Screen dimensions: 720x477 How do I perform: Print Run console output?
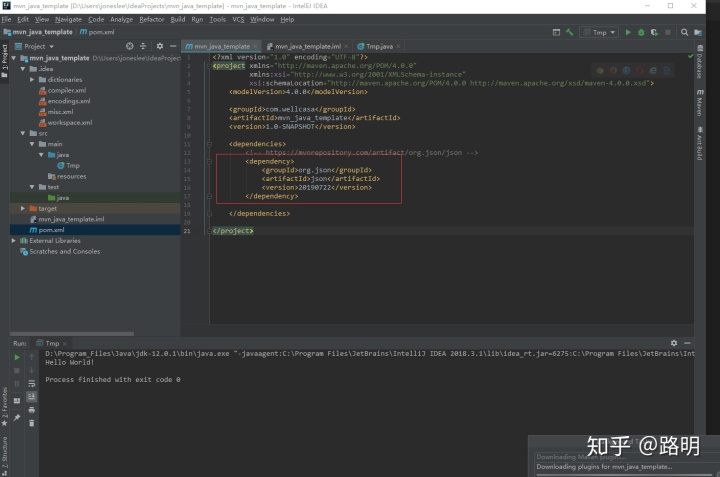click(32, 410)
